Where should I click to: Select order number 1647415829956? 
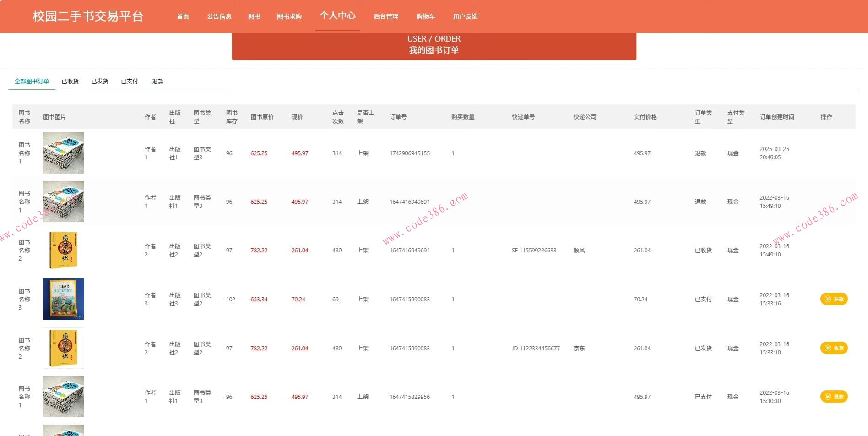(x=410, y=397)
